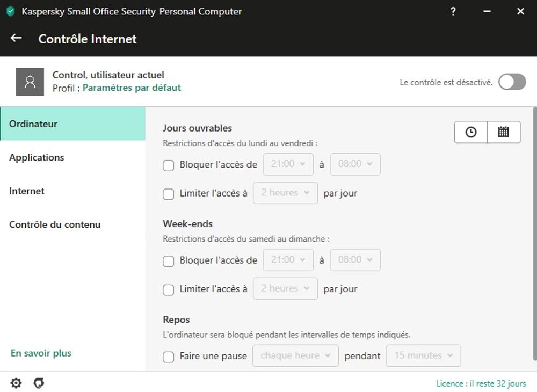
Task: Check weekday 'Bloquer l'accès de' box
Action: pyautogui.click(x=169, y=165)
